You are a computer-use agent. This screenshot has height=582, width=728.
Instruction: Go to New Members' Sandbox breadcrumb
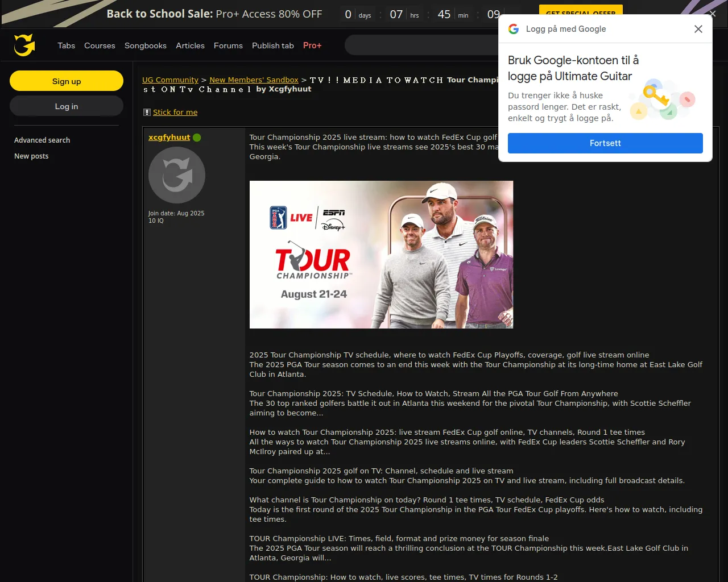pos(254,80)
